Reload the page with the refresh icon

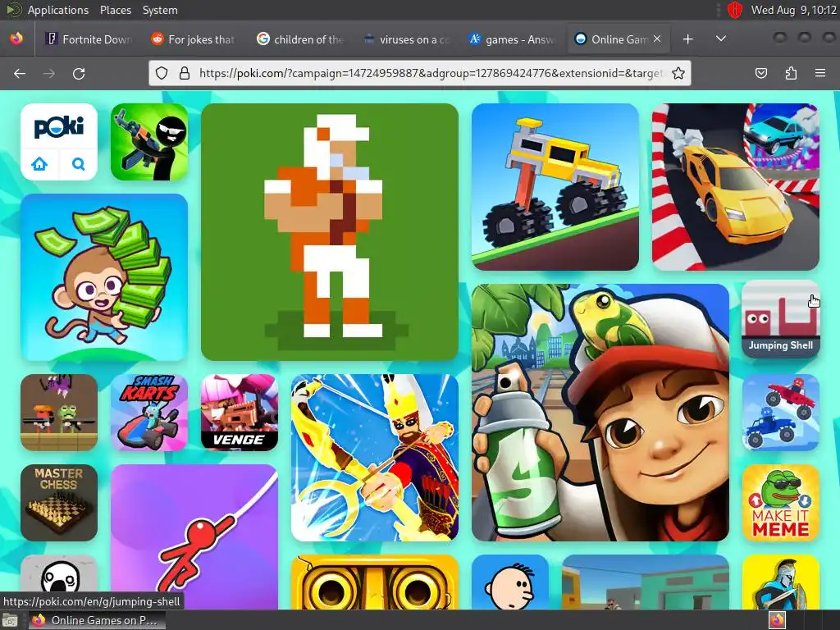79,73
